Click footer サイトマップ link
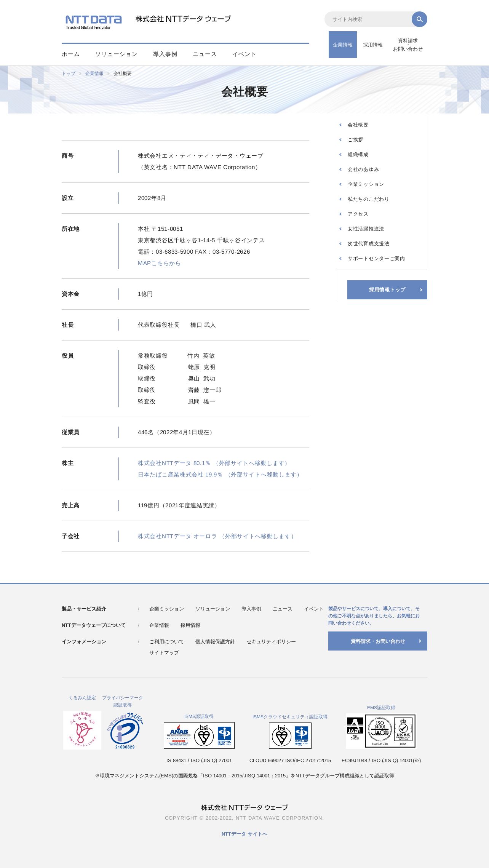 click(164, 653)
